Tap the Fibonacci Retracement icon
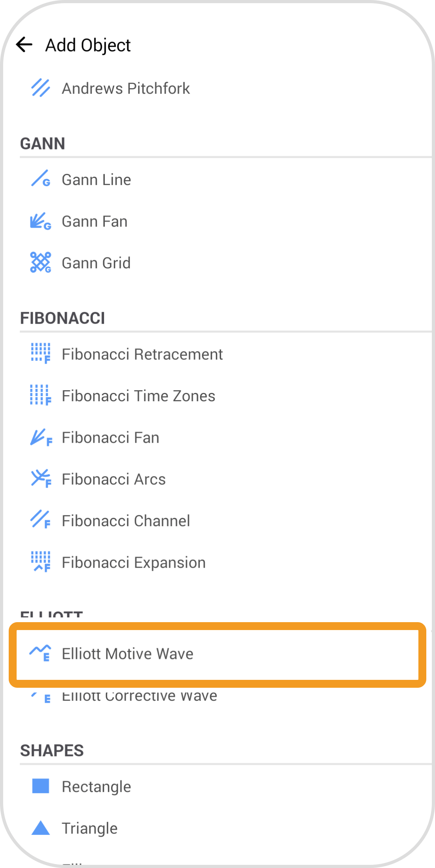Image resolution: width=435 pixels, height=868 pixels. [41, 354]
